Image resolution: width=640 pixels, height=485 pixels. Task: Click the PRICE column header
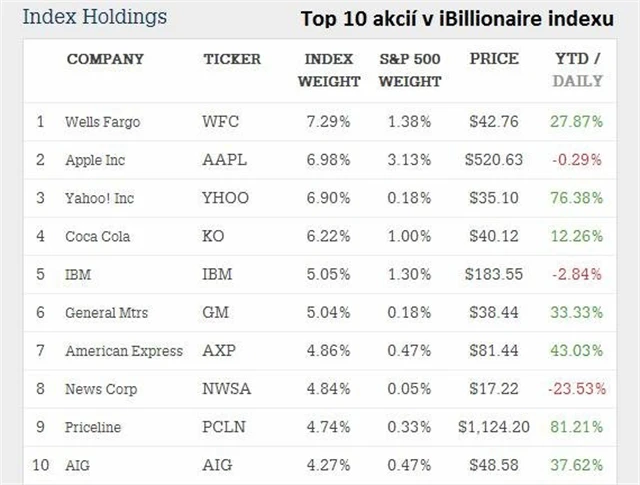click(x=494, y=59)
